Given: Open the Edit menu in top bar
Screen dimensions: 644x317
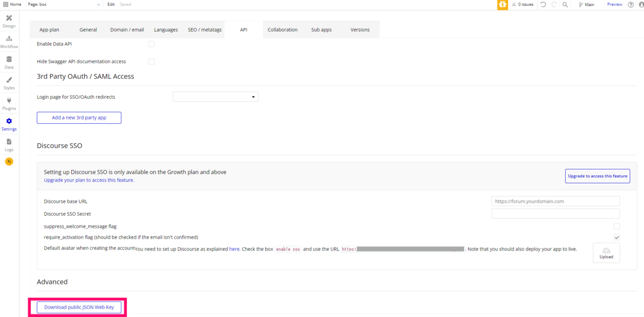Looking at the screenshot, I should tap(111, 4).
